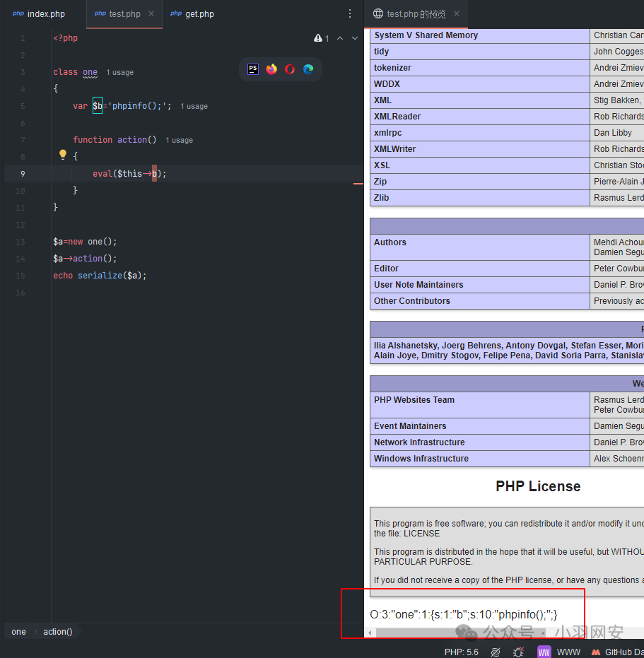Click 'Other Contributors' cell
Screen dimensions: 644x658
(480, 301)
